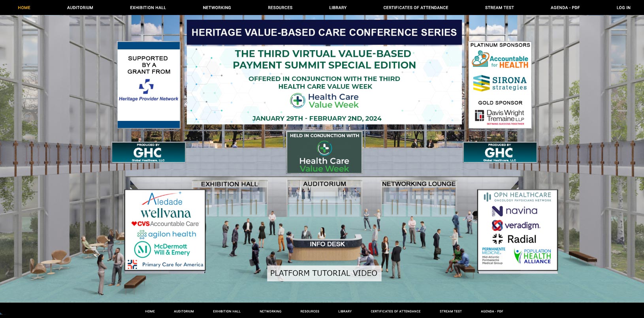The image size is (644, 318).
Task: Click the right GHC Produced By banner
Action: (500, 152)
